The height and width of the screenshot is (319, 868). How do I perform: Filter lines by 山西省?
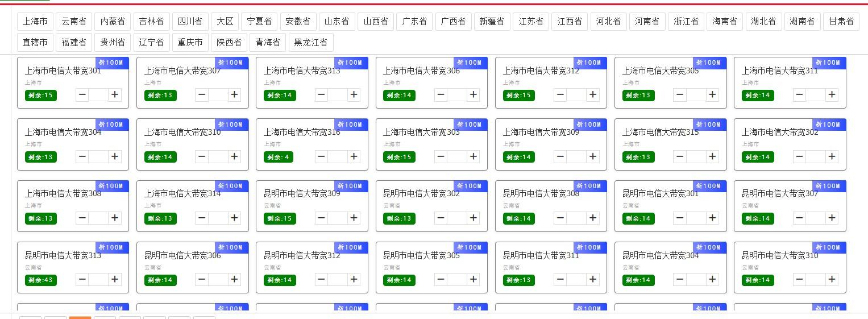point(375,22)
